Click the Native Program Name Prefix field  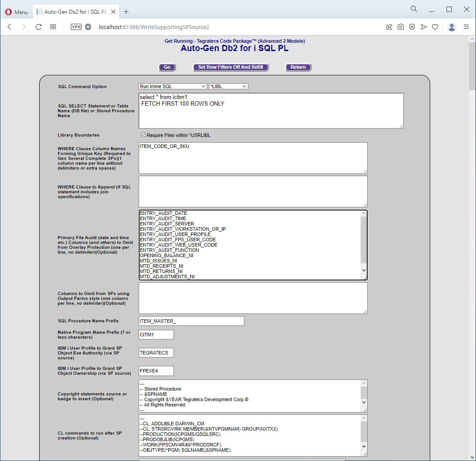point(156,335)
